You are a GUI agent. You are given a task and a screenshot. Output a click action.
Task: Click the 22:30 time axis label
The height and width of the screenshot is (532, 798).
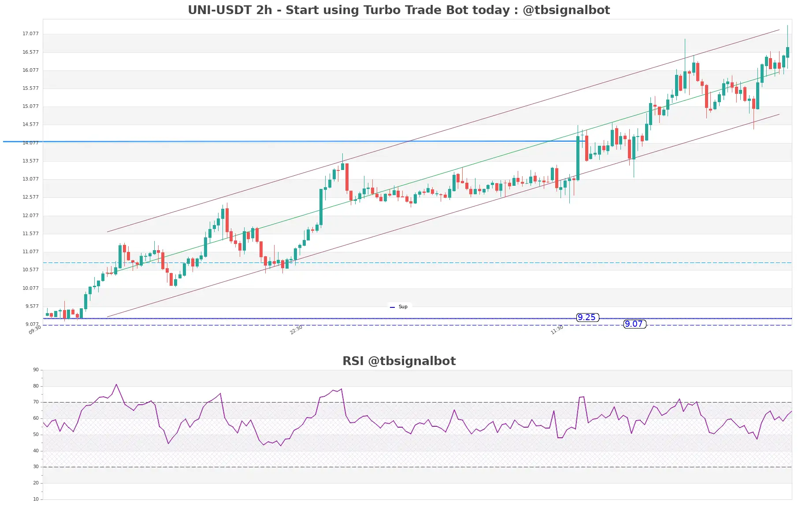point(296,330)
